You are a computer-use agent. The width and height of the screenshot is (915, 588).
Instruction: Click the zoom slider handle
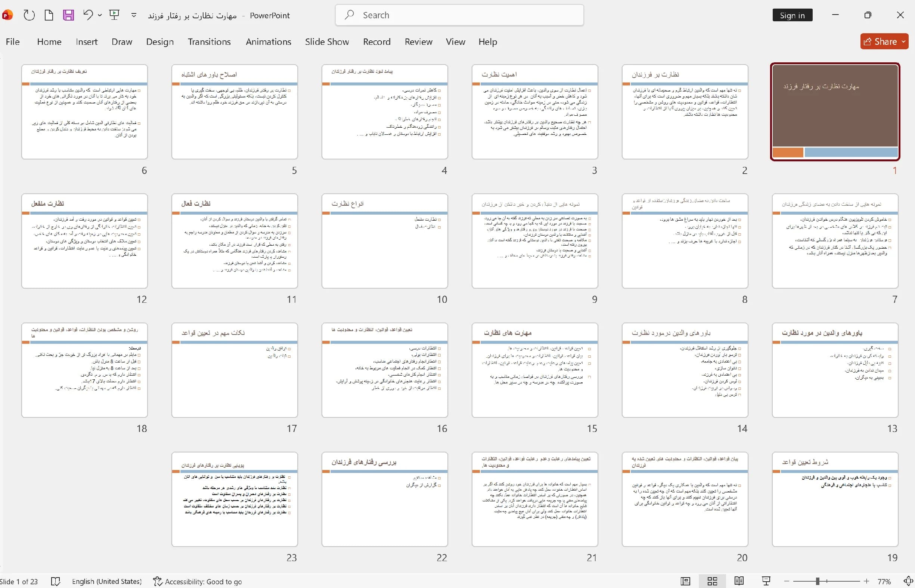[x=818, y=581]
